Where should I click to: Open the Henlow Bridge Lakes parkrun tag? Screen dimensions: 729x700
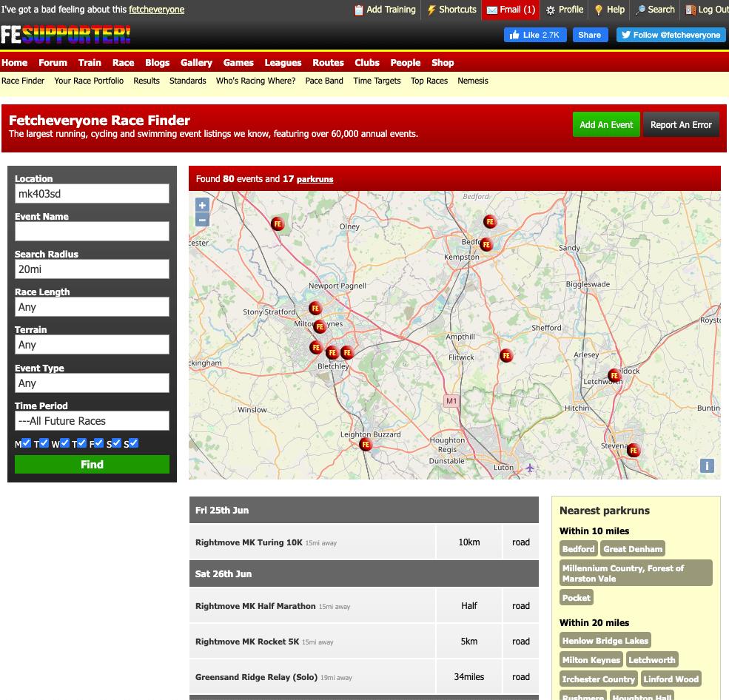point(605,641)
